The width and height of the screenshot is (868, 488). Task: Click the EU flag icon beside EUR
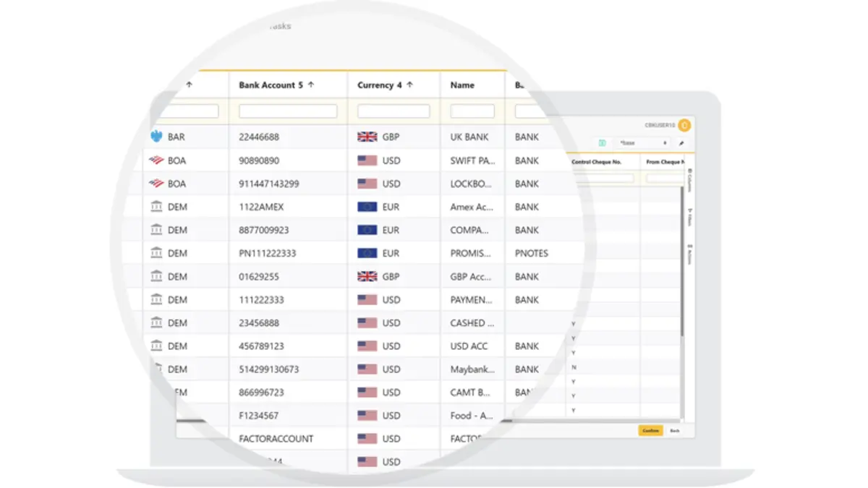point(367,206)
